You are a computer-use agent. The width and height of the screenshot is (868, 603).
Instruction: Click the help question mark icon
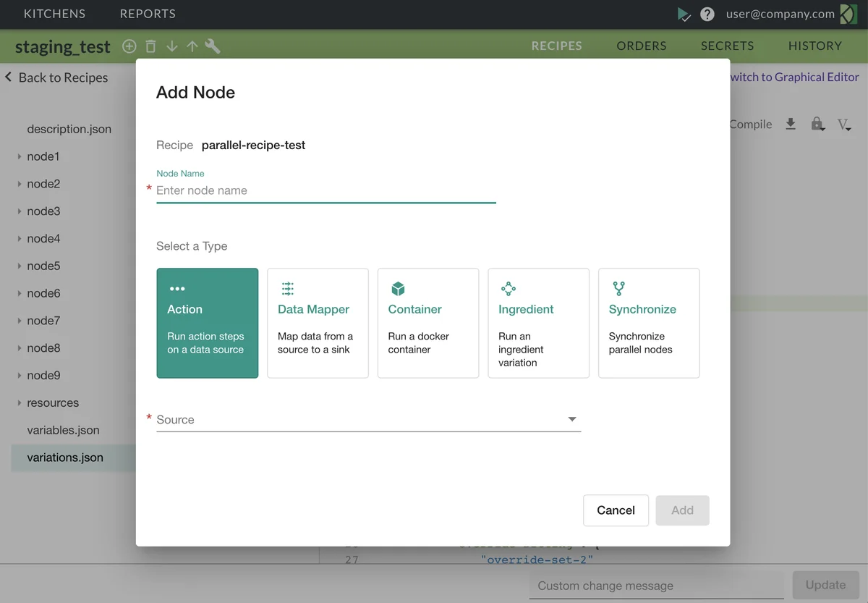(x=707, y=14)
